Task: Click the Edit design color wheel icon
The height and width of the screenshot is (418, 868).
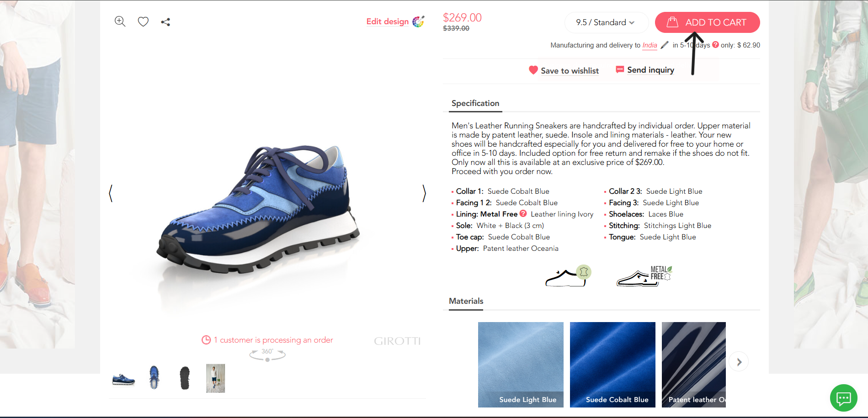Action: [x=418, y=21]
